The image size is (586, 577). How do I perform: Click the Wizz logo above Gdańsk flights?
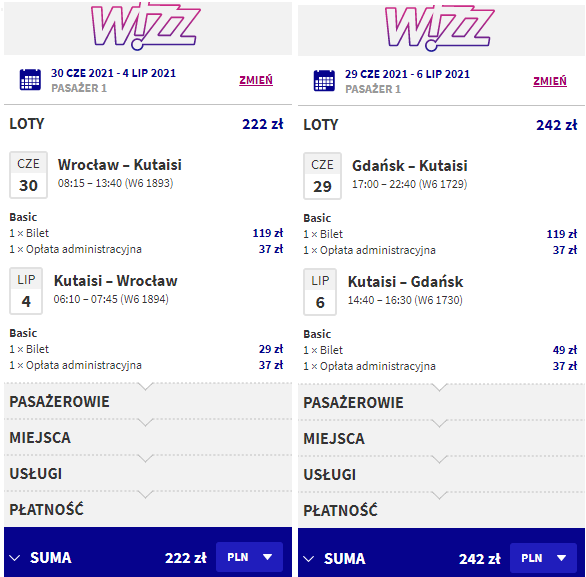440,27
